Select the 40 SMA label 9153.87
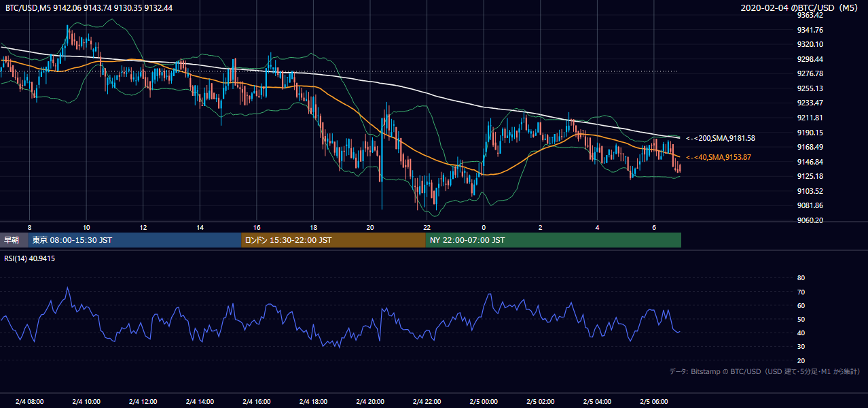868x408 pixels. click(x=719, y=157)
